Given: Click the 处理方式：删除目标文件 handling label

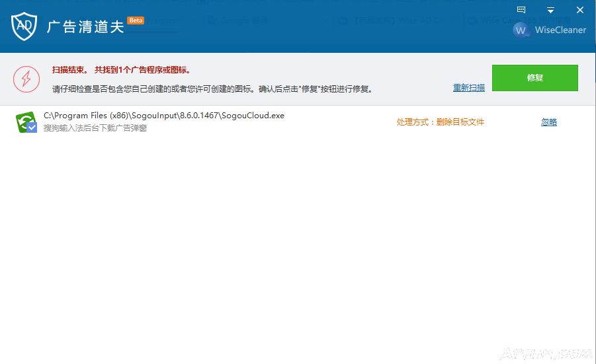Looking at the screenshot, I should 441,122.
